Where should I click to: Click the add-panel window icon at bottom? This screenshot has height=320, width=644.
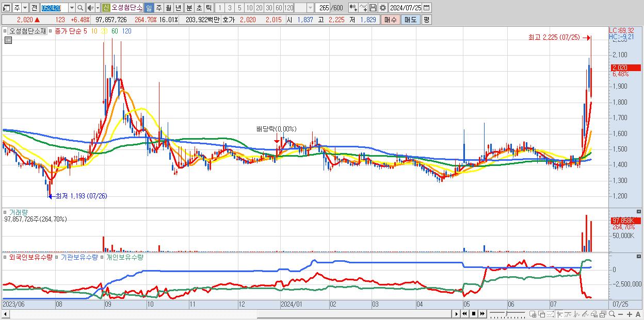[x=533, y=314]
